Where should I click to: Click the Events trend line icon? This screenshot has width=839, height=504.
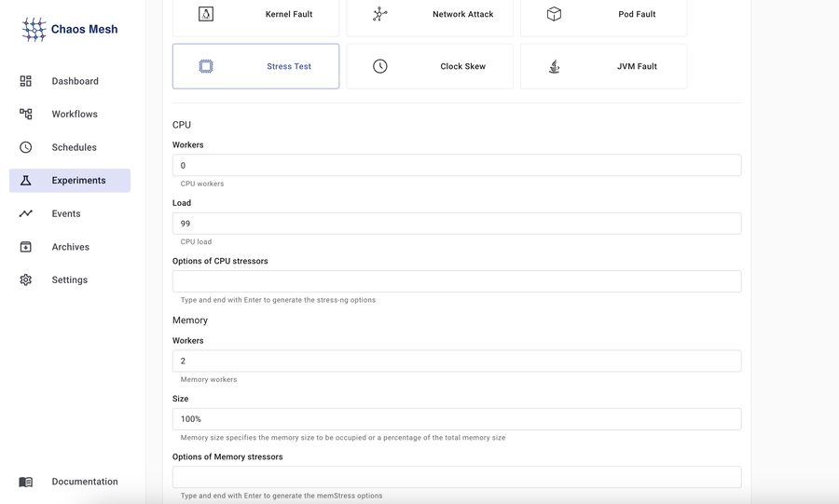coord(26,213)
